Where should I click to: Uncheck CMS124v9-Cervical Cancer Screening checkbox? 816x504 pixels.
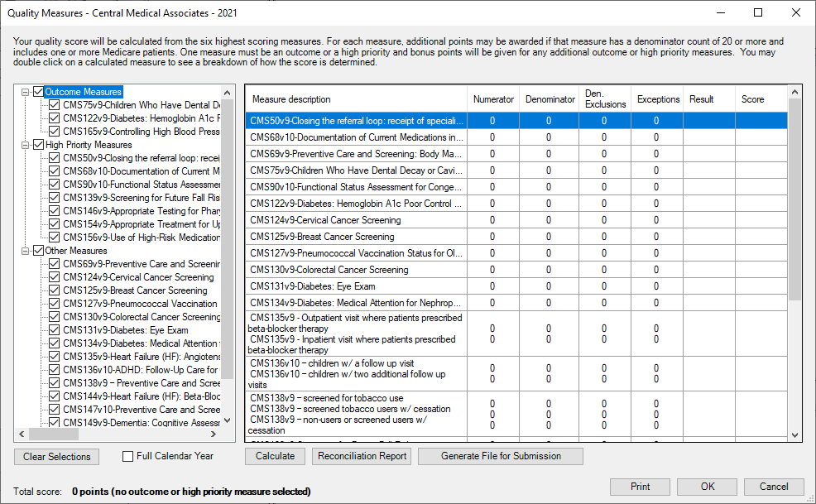[55, 277]
